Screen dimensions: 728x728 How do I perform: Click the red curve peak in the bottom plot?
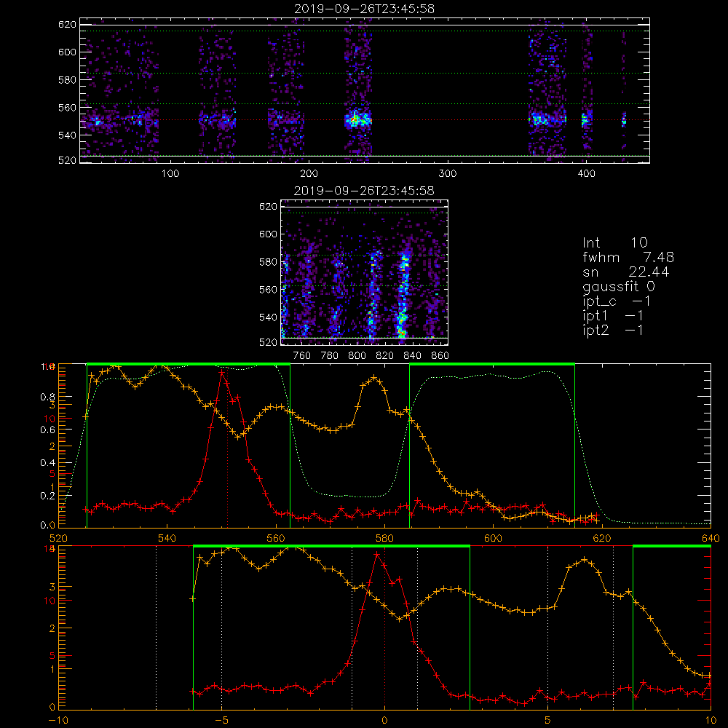pyautogui.click(x=377, y=554)
